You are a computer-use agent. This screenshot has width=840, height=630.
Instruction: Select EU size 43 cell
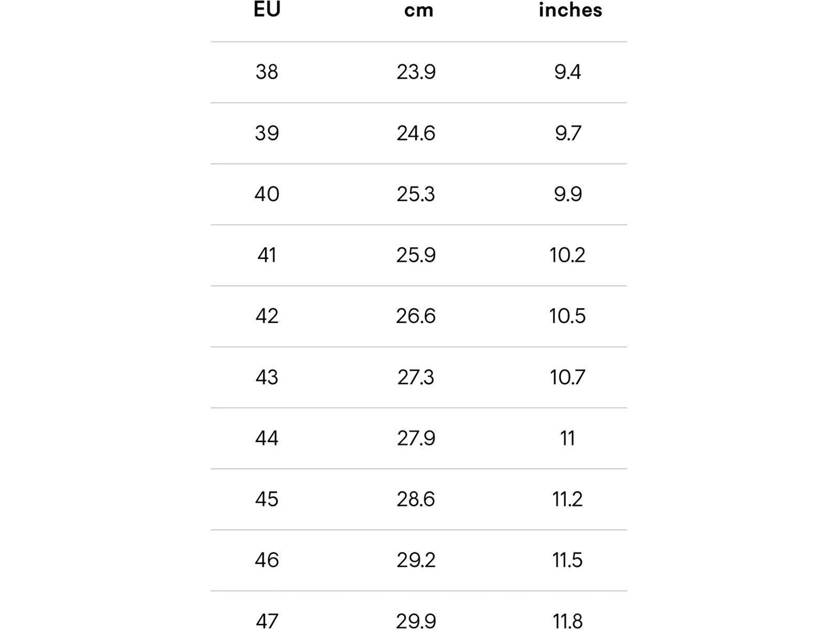tap(267, 377)
